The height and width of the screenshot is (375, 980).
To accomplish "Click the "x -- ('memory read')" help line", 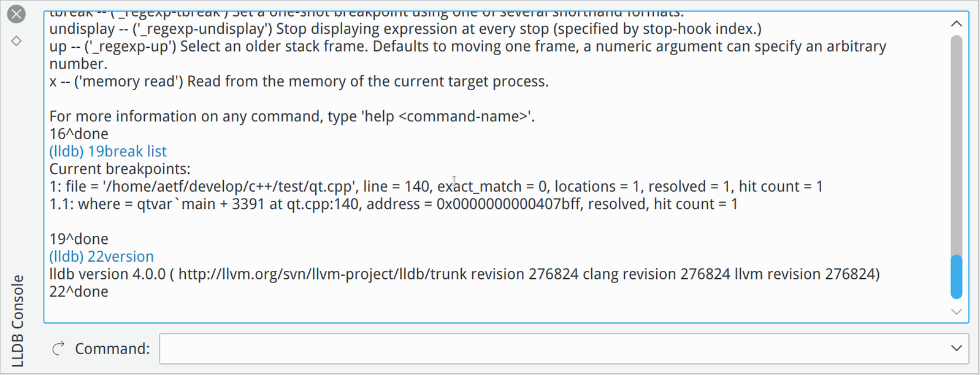I will (x=299, y=81).
